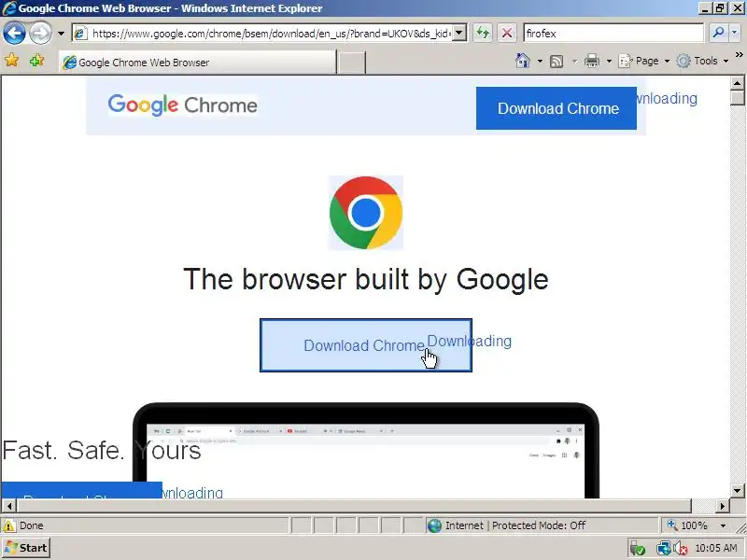Open Favorites Center star icon
The height and width of the screenshot is (560, 747).
11,61
